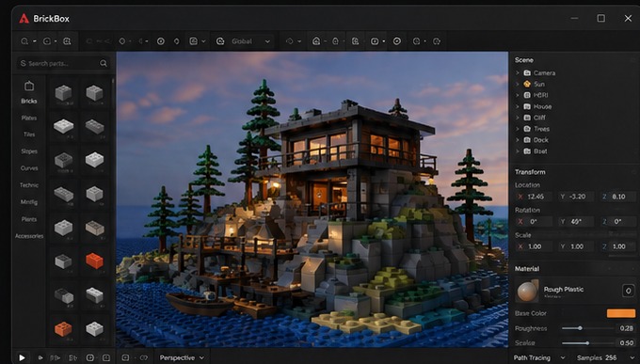The width and height of the screenshot is (640, 364).
Task: Expand the Sun node
Action: click(x=518, y=84)
